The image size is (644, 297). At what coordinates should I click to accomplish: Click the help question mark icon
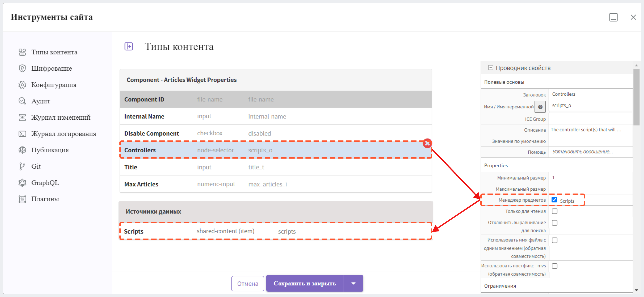tap(540, 107)
